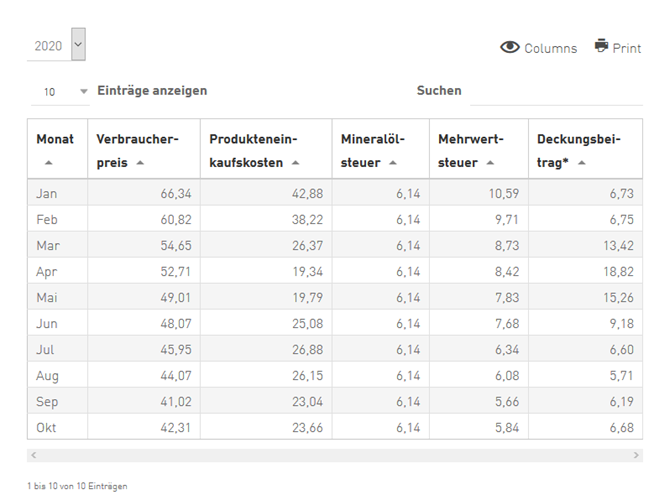This screenshot has height=495, width=654.
Task: Click the printer icon
Action: [601, 46]
